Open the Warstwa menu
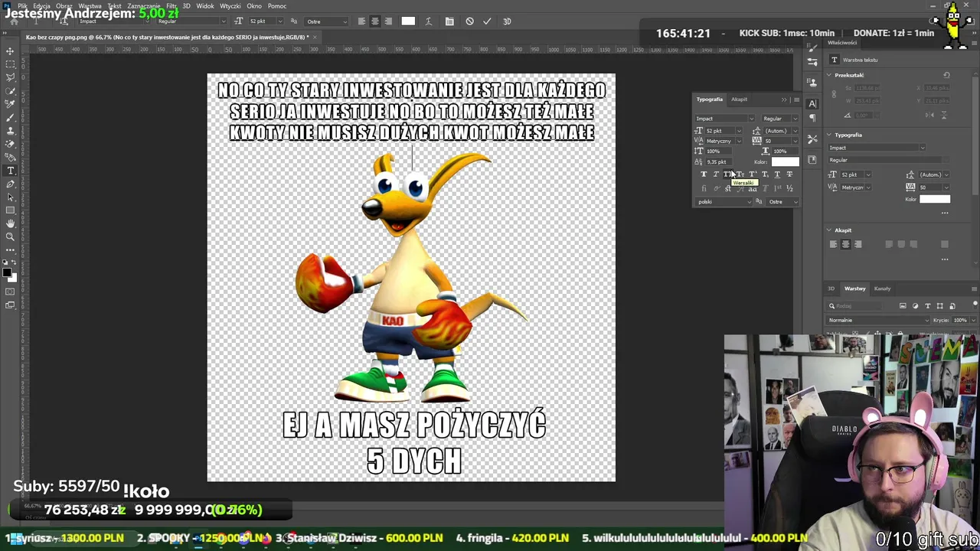 pos(90,6)
